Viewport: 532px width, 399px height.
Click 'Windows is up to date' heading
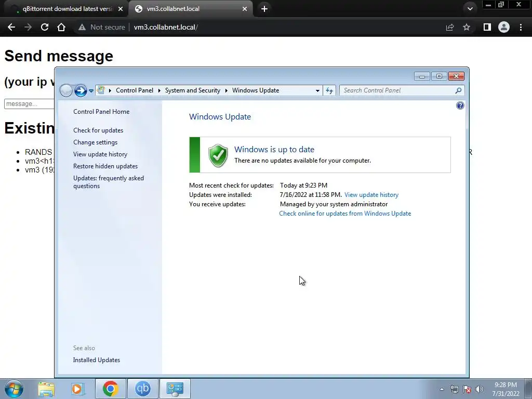click(274, 149)
